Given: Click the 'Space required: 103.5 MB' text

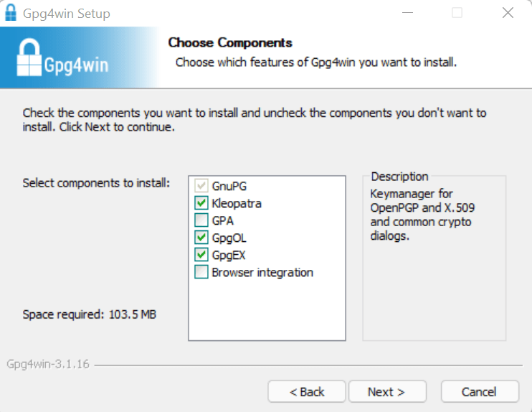Looking at the screenshot, I should (89, 314).
